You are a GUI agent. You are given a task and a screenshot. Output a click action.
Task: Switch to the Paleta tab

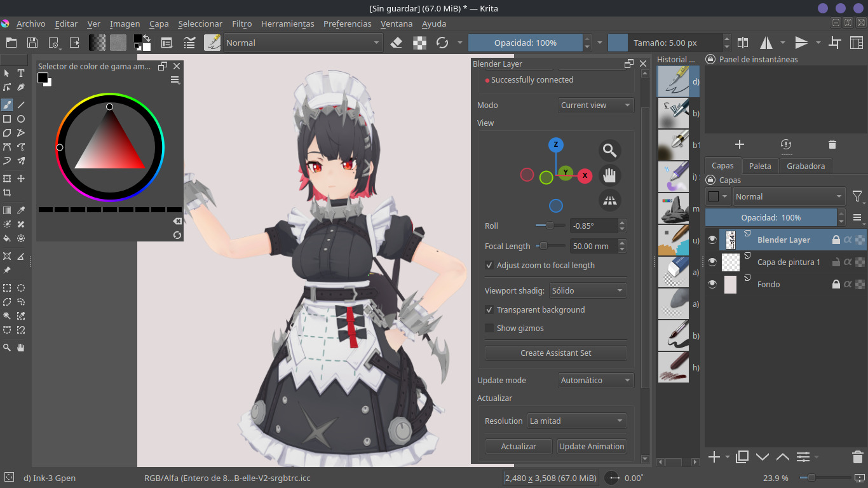click(760, 166)
